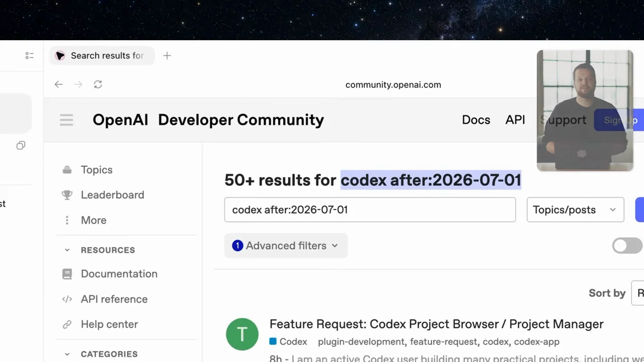The image size is (644, 362).
Task: Click the More three-dots icon
Action: [x=67, y=220]
